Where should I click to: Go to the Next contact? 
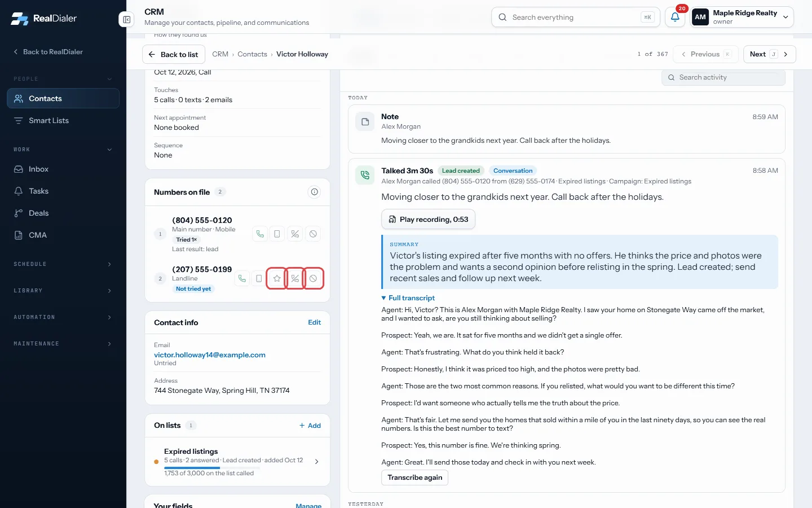tap(769, 54)
